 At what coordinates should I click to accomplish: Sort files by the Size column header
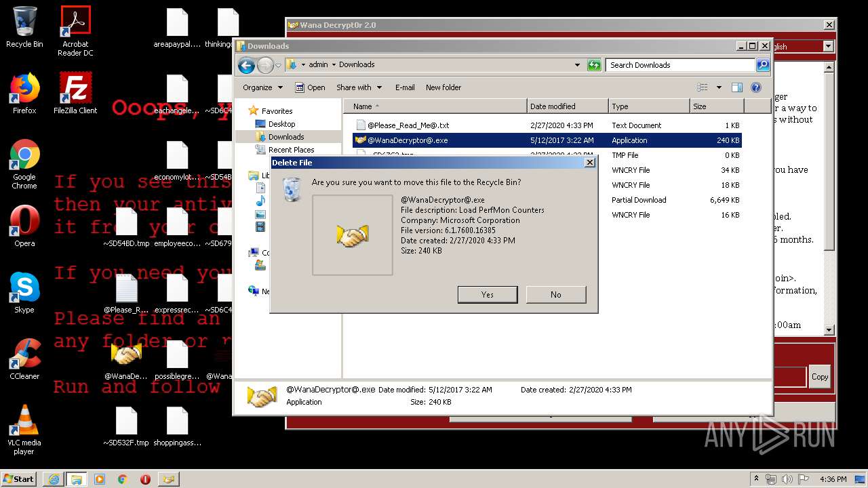717,106
